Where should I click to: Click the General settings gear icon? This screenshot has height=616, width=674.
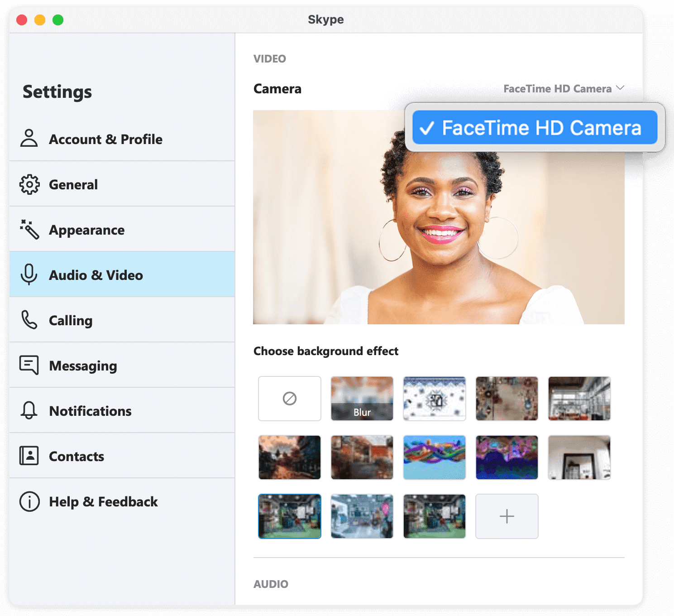[x=29, y=184]
